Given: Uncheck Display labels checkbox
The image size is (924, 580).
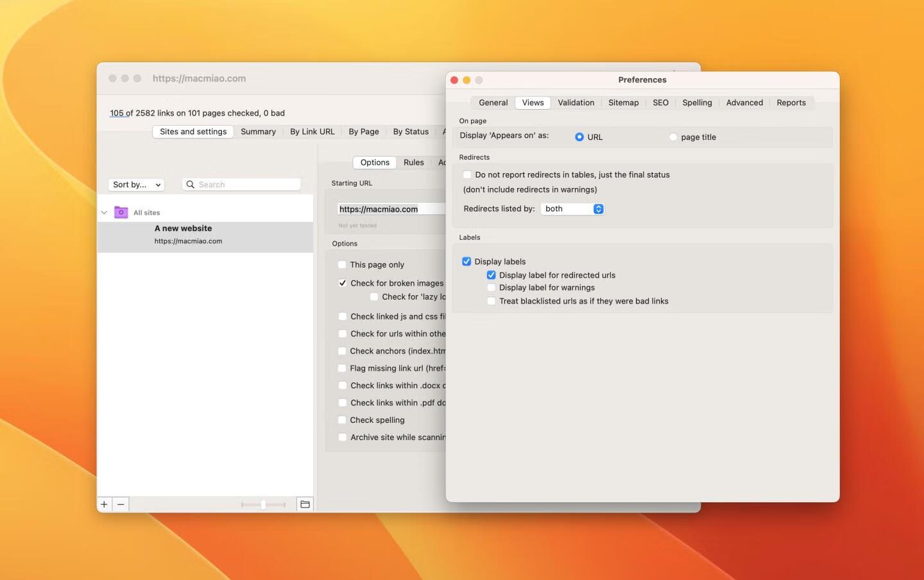Looking at the screenshot, I should [466, 262].
